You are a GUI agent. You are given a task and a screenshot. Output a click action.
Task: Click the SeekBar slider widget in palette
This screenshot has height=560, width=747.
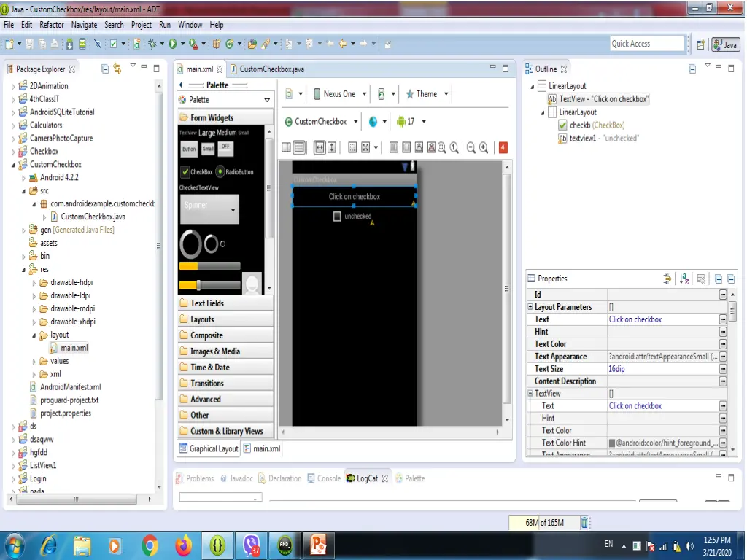(209, 285)
